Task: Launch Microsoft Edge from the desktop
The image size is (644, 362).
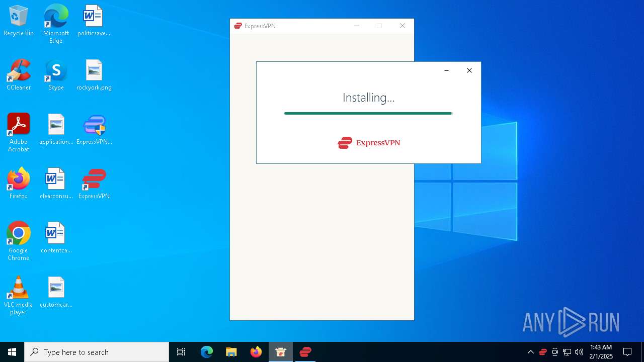Action: point(56,24)
